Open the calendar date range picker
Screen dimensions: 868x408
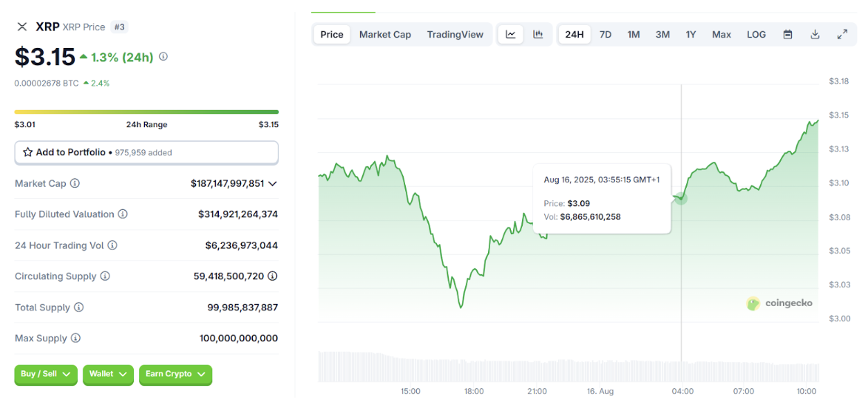787,34
